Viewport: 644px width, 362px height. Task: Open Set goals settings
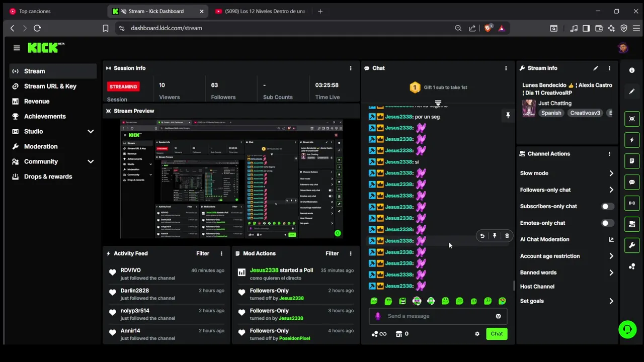(567, 301)
